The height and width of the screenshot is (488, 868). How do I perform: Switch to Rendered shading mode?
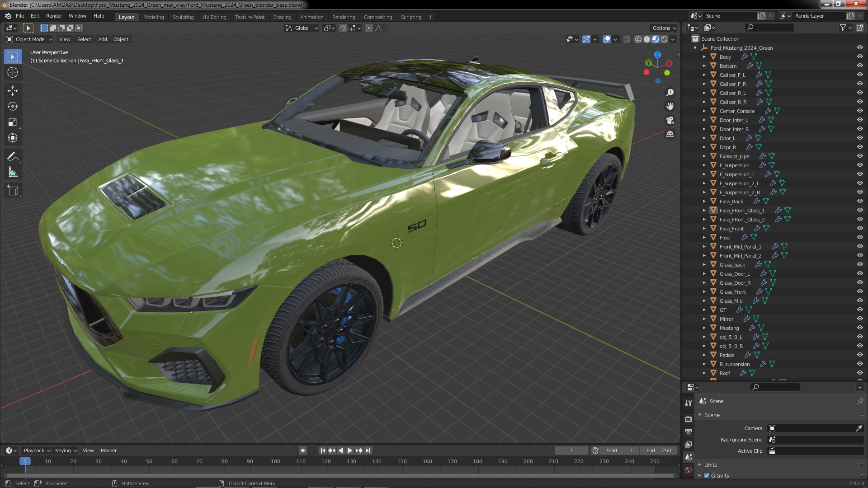click(x=664, y=39)
